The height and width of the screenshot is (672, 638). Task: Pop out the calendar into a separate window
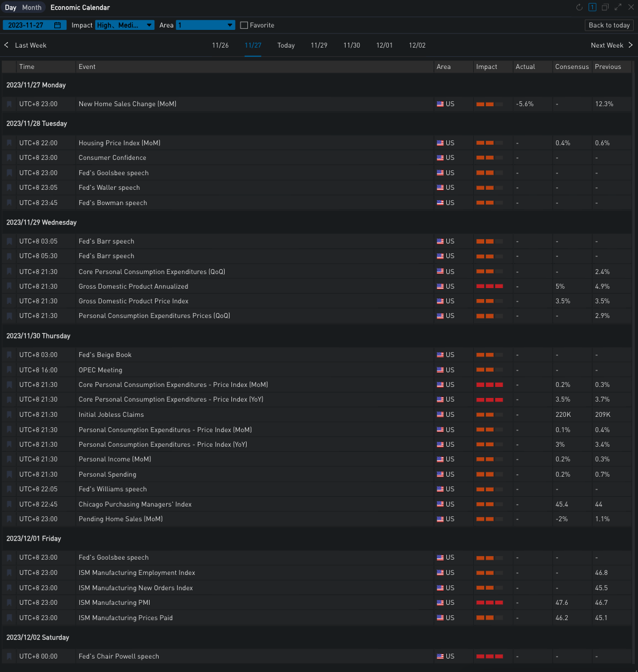[605, 7]
